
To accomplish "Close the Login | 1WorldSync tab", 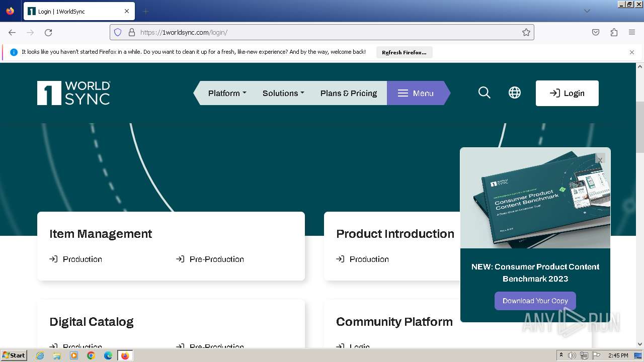I will click(x=127, y=11).
